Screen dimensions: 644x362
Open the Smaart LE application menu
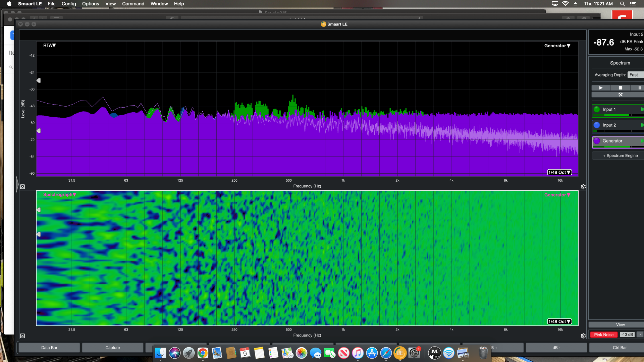[30, 4]
